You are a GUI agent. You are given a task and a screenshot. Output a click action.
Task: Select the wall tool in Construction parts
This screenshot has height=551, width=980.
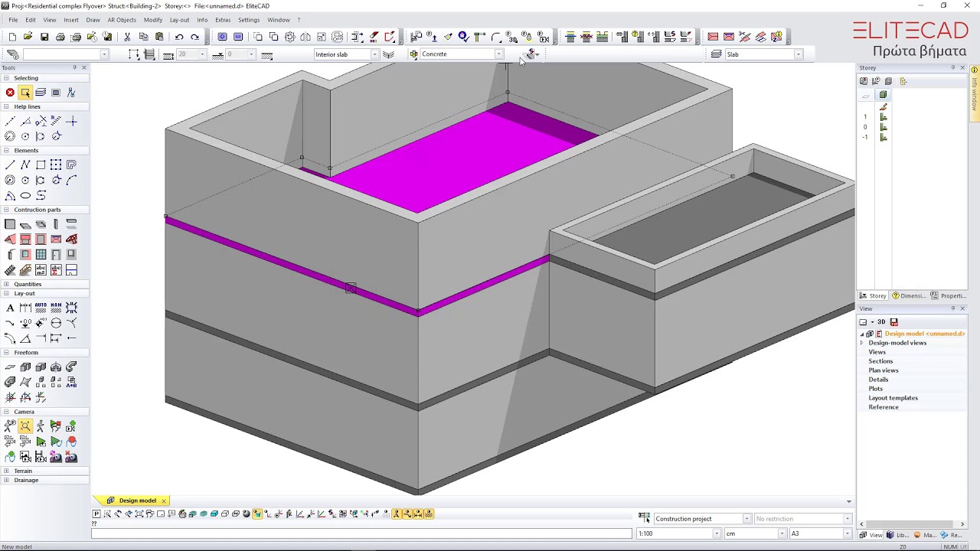[10, 224]
